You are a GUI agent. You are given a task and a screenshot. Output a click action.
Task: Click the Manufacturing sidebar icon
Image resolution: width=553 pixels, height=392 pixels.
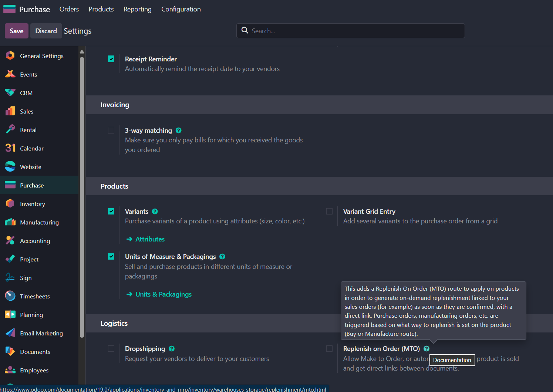point(10,222)
